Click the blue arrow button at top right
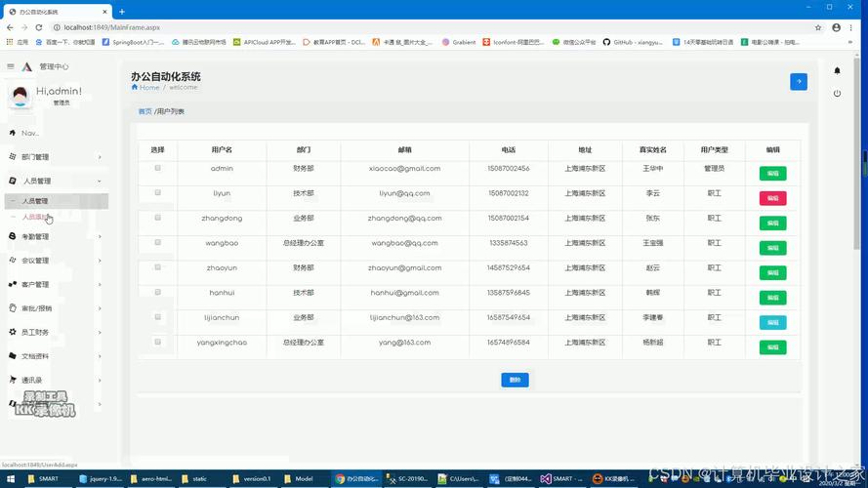Screen dimensions: 868x488 point(799,82)
